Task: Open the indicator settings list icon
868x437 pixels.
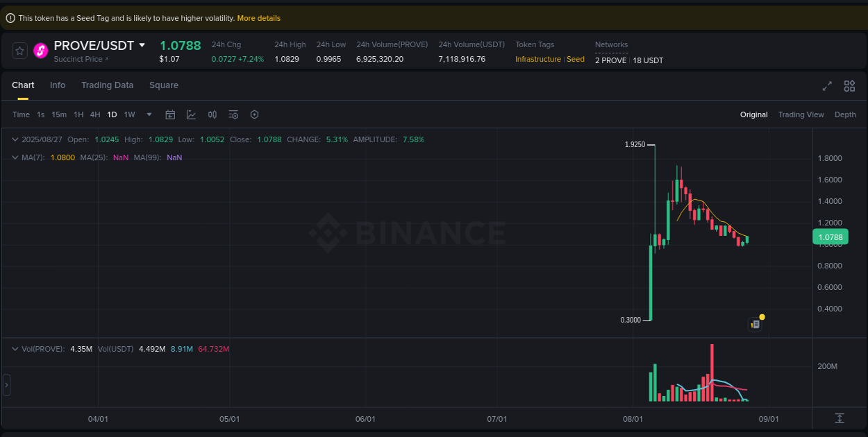Action: coord(233,114)
